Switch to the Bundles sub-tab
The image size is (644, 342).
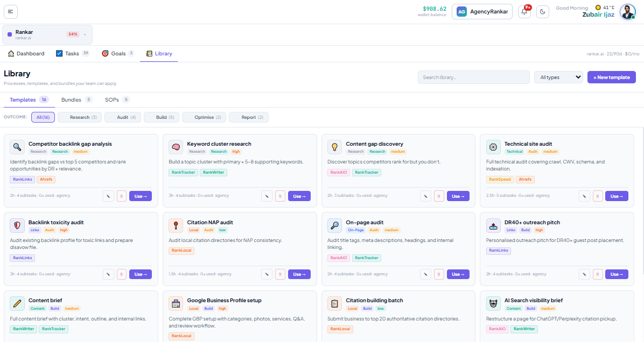pos(77,99)
